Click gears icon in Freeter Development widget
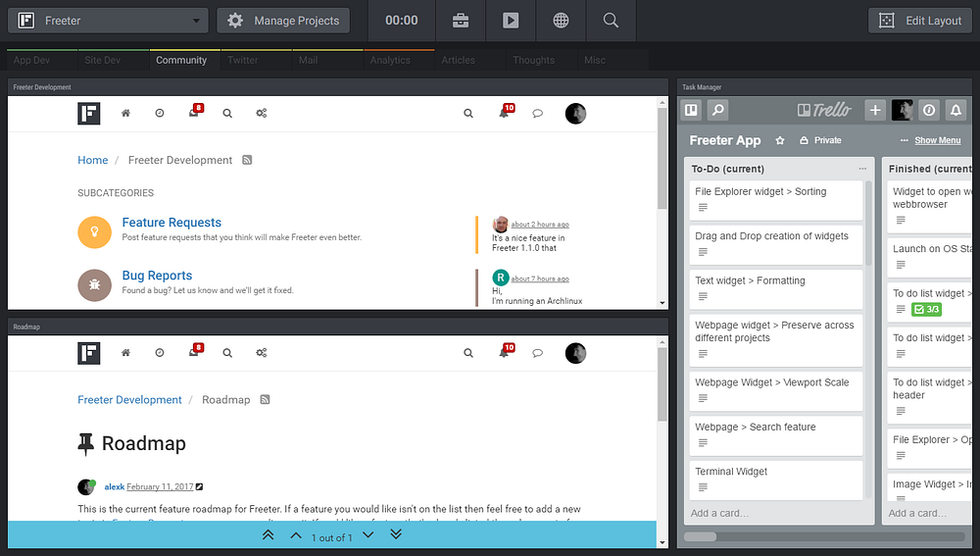This screenshot has height=556, width=980. (262, 113)
